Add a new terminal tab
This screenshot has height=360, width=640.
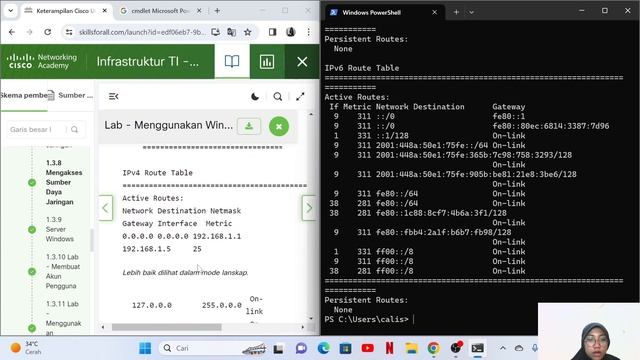[456, 12]
